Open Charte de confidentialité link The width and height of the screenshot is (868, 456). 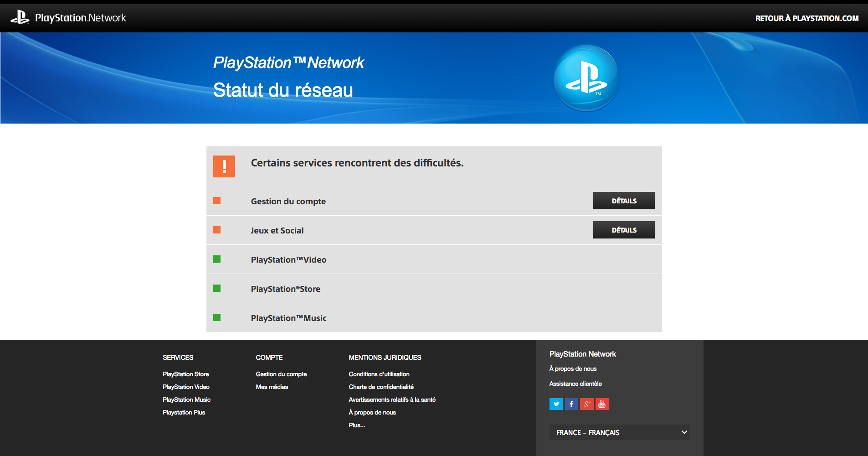(381, 387)
